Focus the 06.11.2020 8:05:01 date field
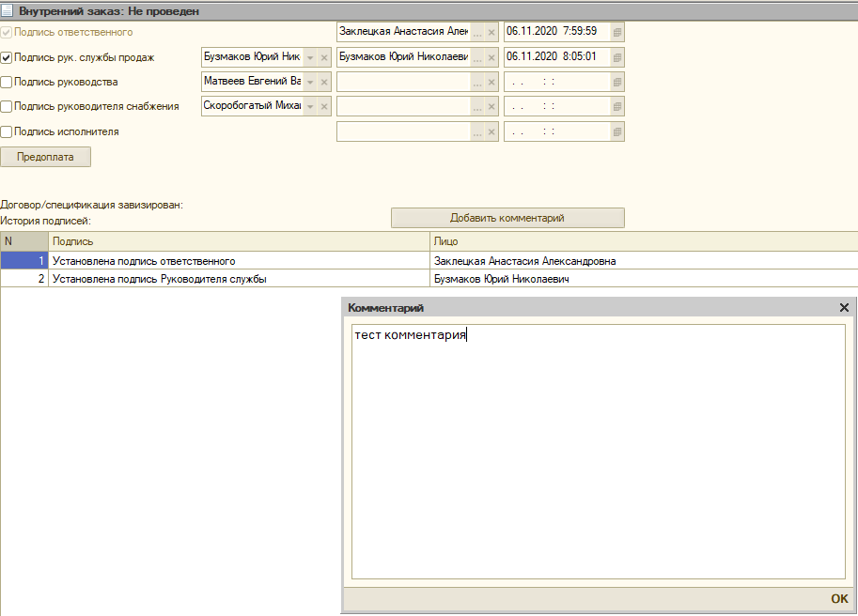The height and width of the screenshot is (616, 858). (x=557, y=57)
